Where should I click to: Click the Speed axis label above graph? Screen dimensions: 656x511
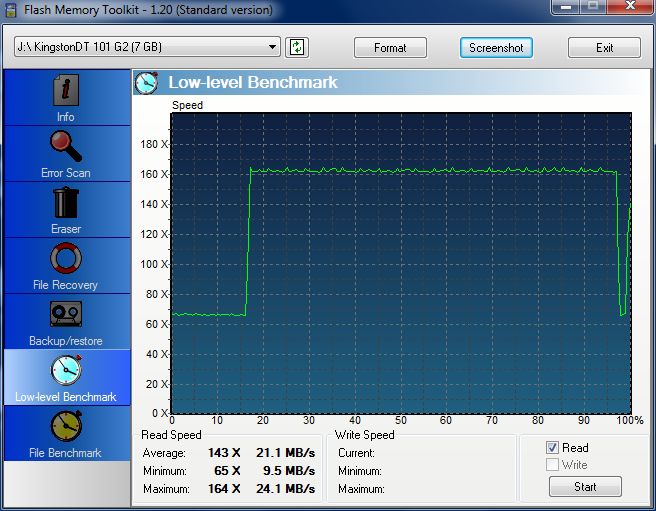(x=187, y=105)
